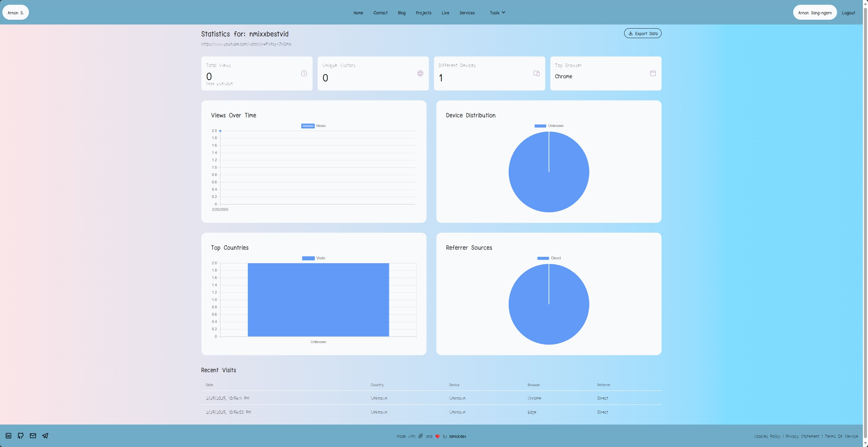This screenshot has height=447, width=868.
Task: Open the YouTube watch URL link
Action: pyautogui.click(x=246, y=44)
